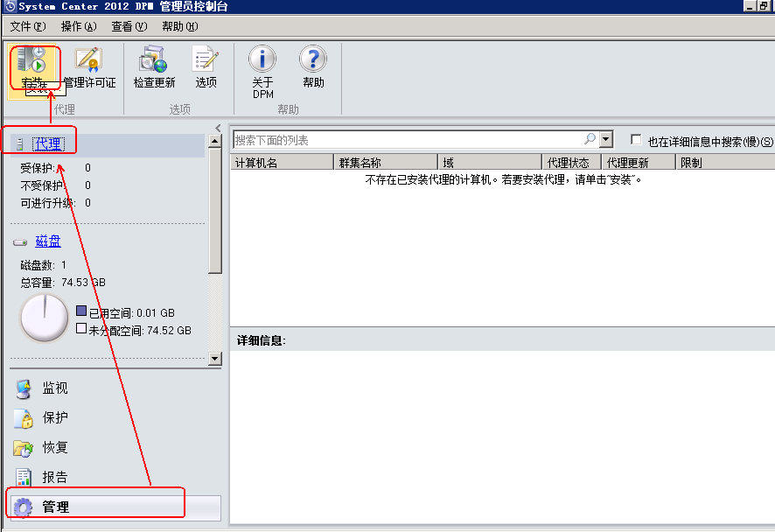Click the 总容量: 74.53 GB text
Image resolution: width=775 pixels, height=532 pixels.
point(63,283)
